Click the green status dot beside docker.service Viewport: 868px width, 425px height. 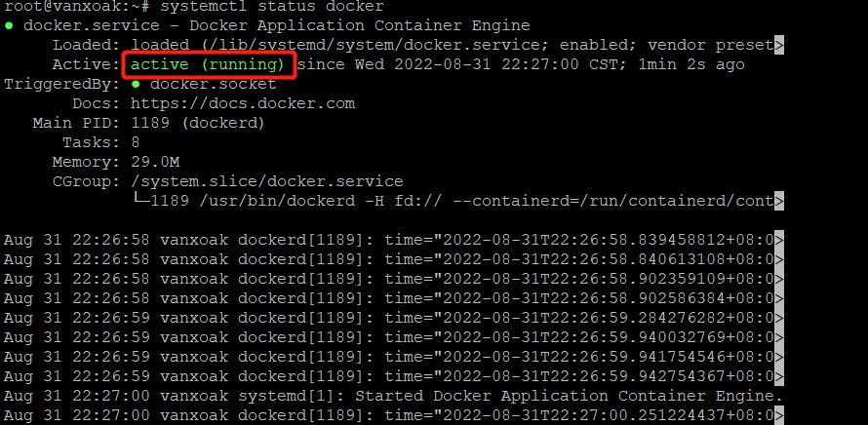click(x=9, y=25)
